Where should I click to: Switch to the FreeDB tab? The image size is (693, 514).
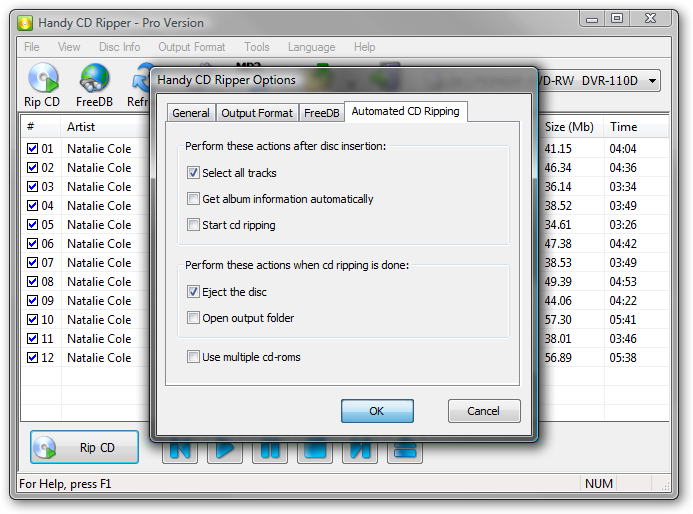click(x=321, y=113)
